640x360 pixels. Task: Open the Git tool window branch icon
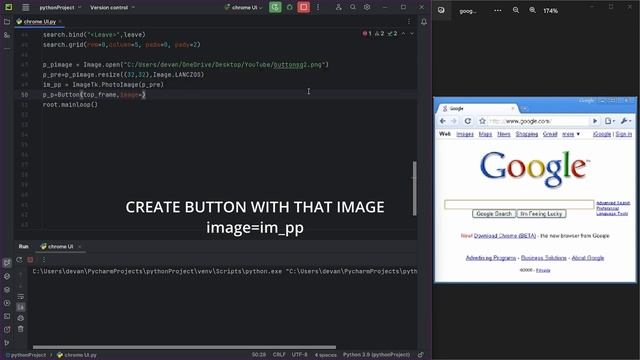[7, 343]
